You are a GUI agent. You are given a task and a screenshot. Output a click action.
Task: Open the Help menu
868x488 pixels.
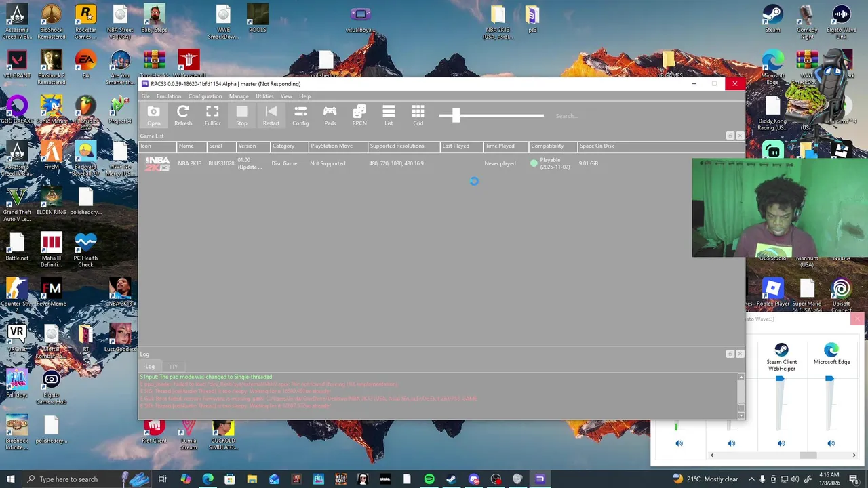(304, 96)
